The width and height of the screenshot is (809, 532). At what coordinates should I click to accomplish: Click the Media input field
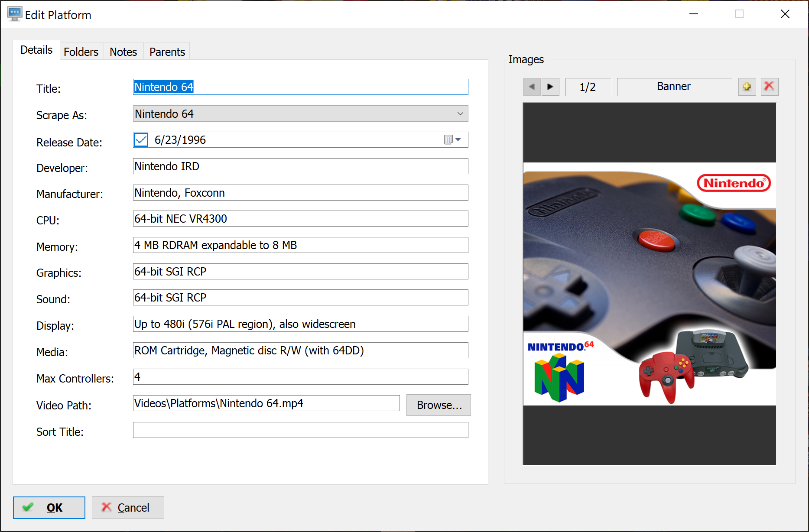301,350
